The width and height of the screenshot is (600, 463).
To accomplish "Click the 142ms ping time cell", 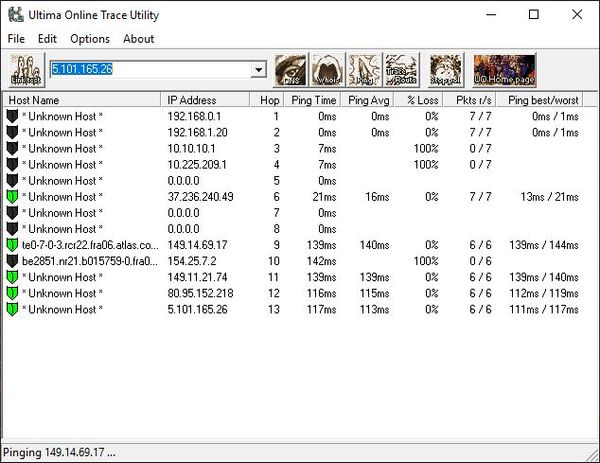I will point(321,261).
